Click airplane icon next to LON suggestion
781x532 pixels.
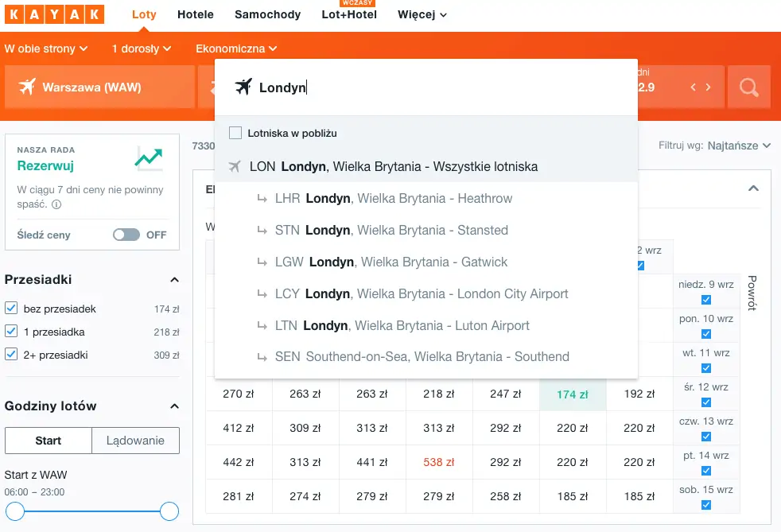tap(234, 166)
